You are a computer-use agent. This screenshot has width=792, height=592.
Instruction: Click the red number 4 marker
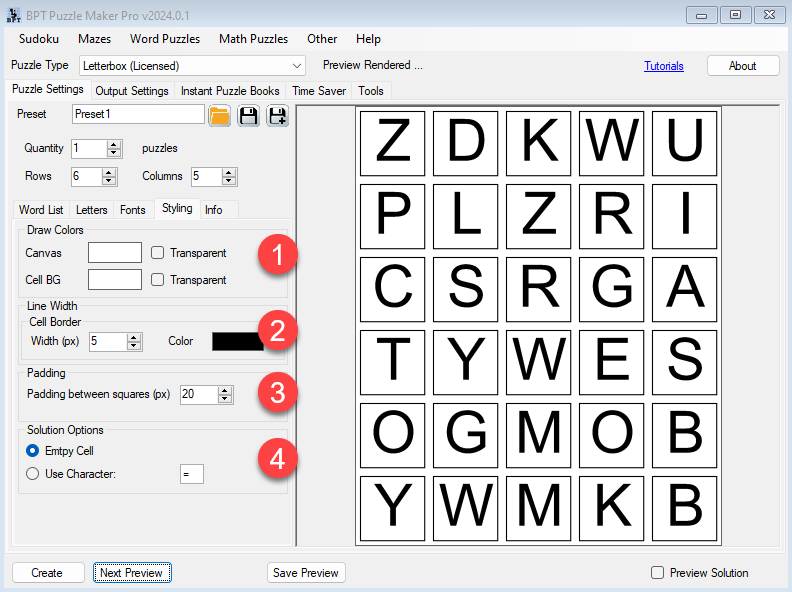pyautogui.click(x=275, y=458)
